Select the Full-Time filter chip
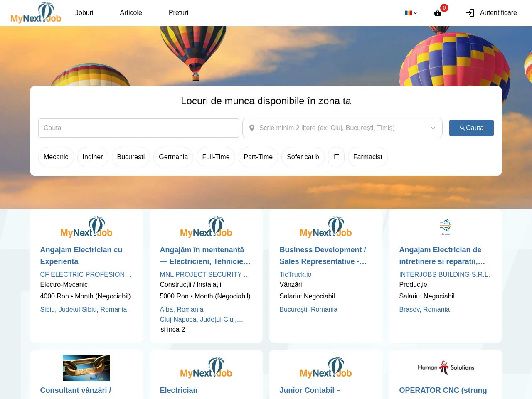 coord(216,157)
